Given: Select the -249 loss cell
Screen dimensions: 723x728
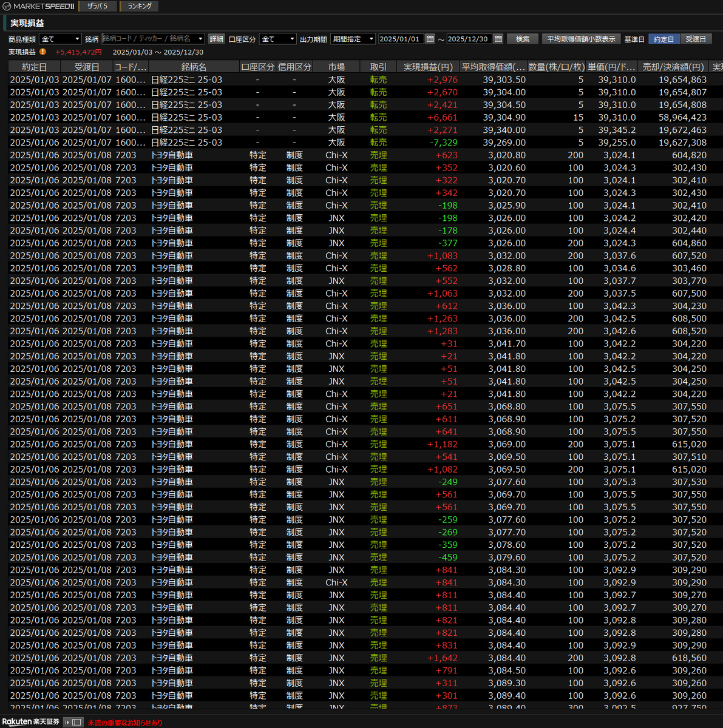Looking at the screenshot, I should coord(448,482).
